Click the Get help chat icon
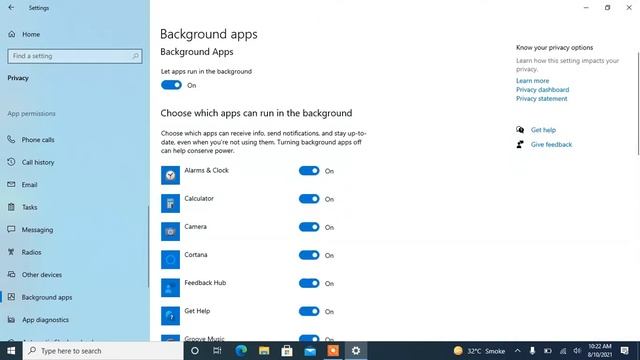 point(520,130)
